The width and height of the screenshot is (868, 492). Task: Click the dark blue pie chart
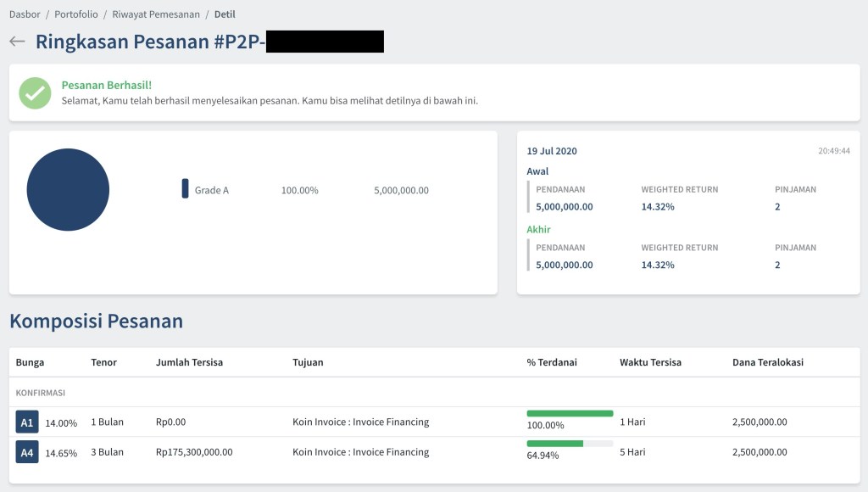68,190
